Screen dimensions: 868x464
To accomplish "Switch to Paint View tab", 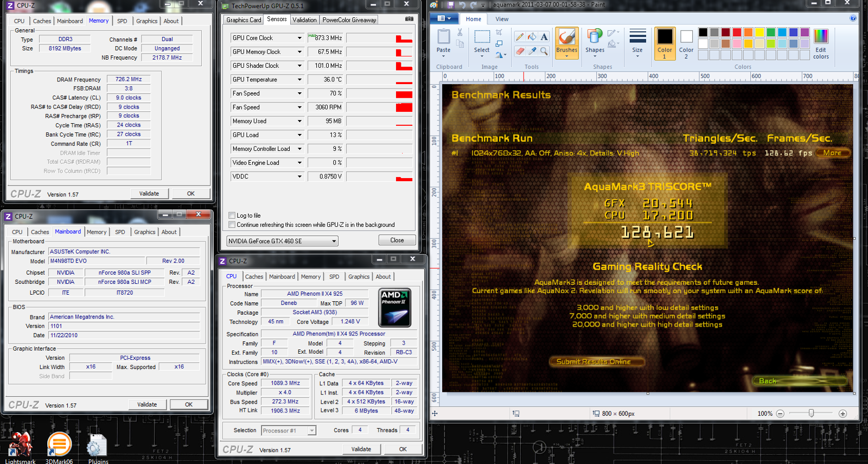I will coord(502,19).
